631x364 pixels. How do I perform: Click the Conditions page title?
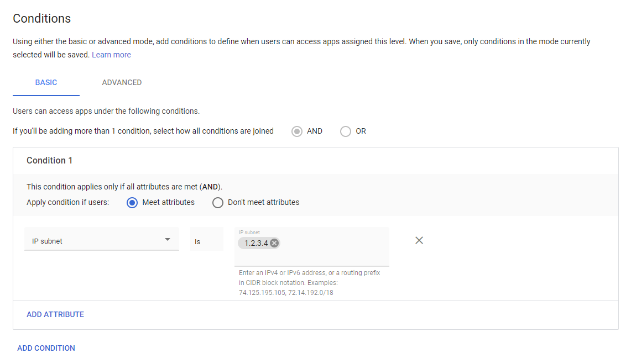click(42, 18)
